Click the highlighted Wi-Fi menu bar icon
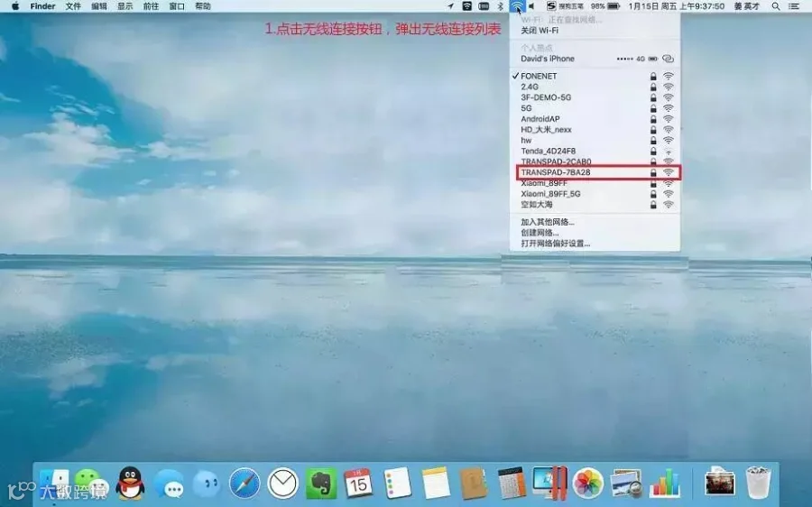The height and width of the screenshot is (507, 812). click(517, 6)
